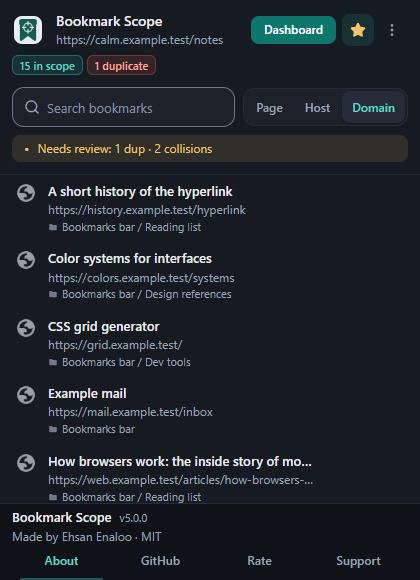This screenshot has width=420, height=580.
Task: Focus the Search bookmarks field
Action: [124, 107]
